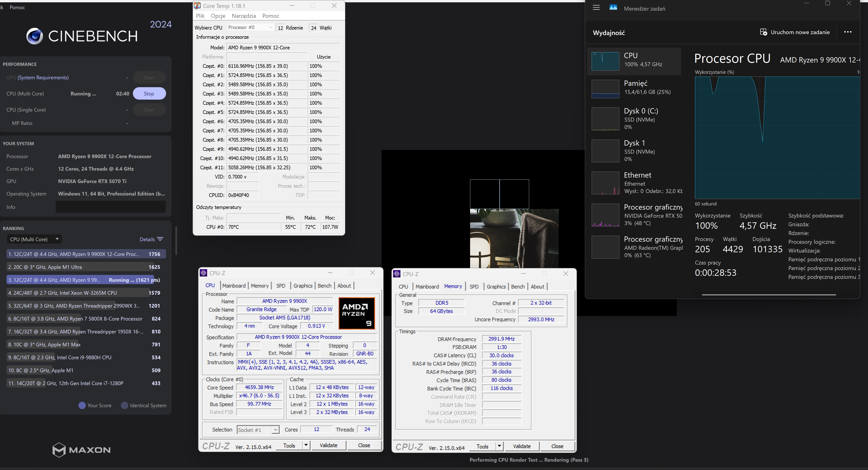This screenshot has height=470, width=868.
Task: Click the CPU utilization graph in Task Manager
Action: 777,137
